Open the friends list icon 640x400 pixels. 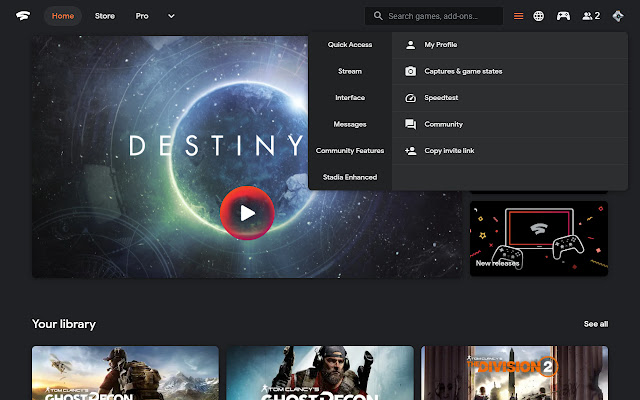pyautogui.click(x=591, y=16)
